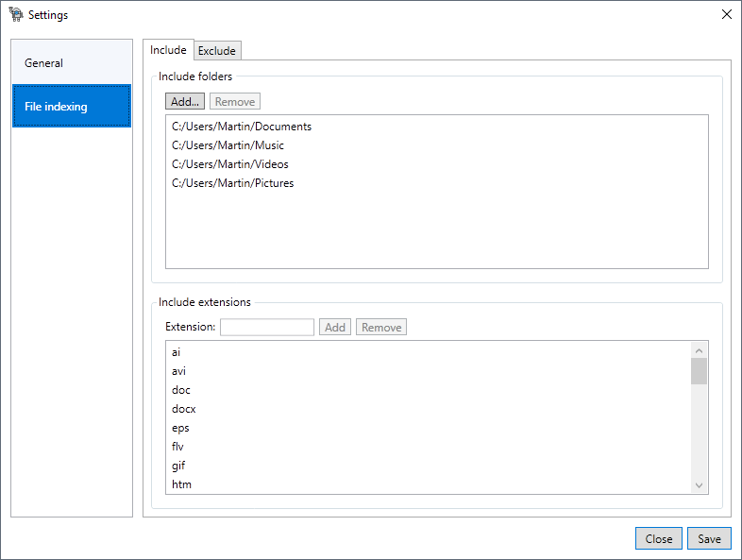Viewport: 742px width, 560px height.
Task: Select C:/Users/Martin/Documents folder entry
Action: tap(242, 127)
